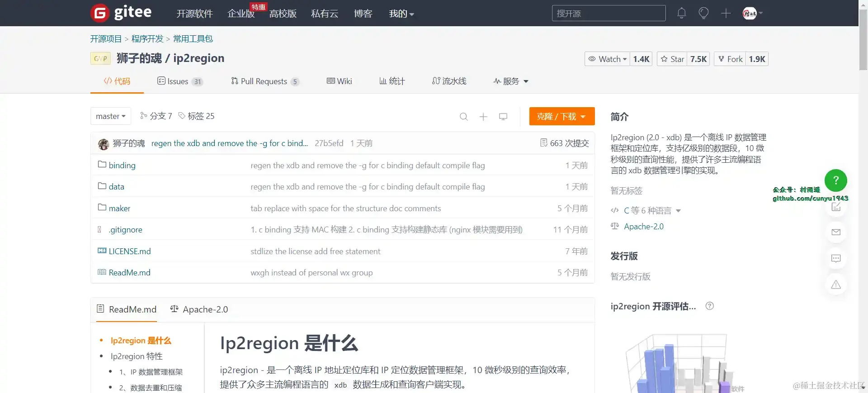Click the ReadMe.md file icon
Viewport: 868px width, 393px height.
(102, 272)
